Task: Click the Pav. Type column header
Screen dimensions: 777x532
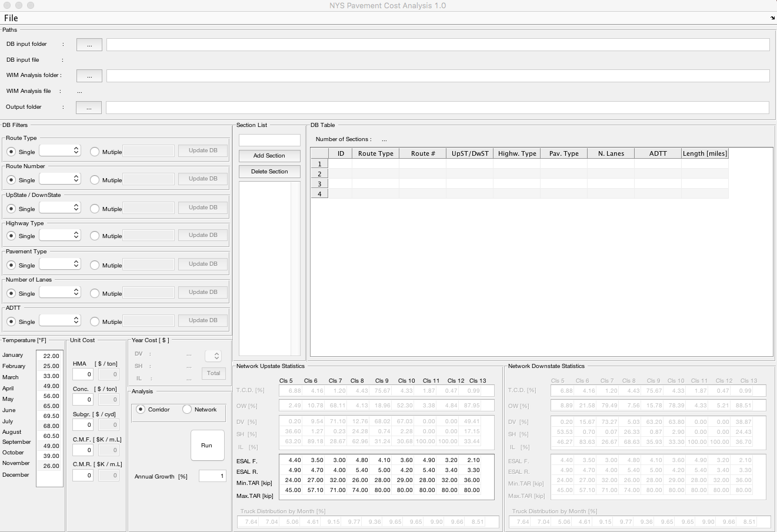Action: (x=564, y=153)
